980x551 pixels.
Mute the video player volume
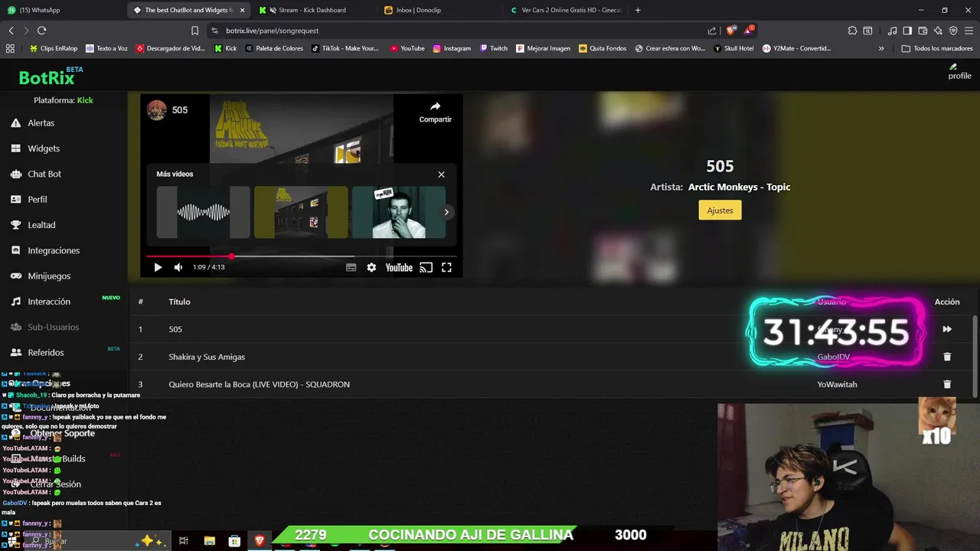pyautogui.click(x=178, y=267)
